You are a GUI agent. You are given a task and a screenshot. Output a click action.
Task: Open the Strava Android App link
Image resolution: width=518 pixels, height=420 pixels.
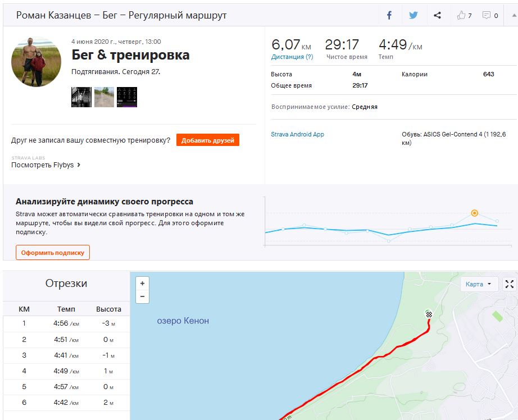coord(297,134)
